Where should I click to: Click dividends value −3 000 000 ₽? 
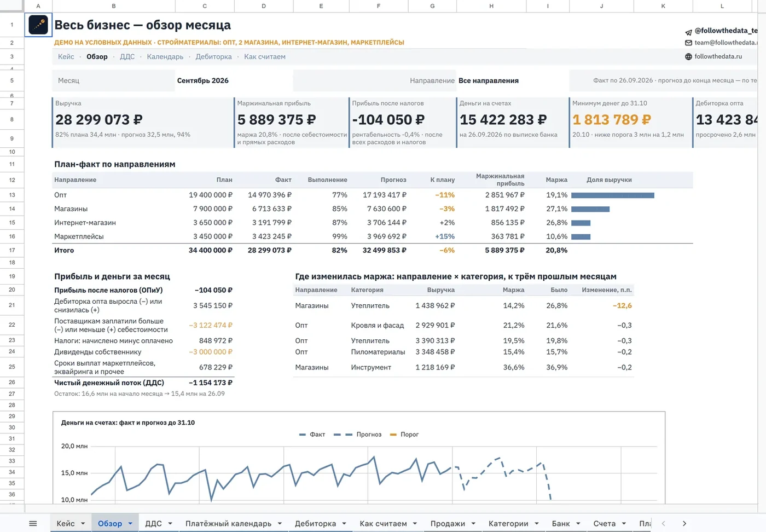(211, 352)
